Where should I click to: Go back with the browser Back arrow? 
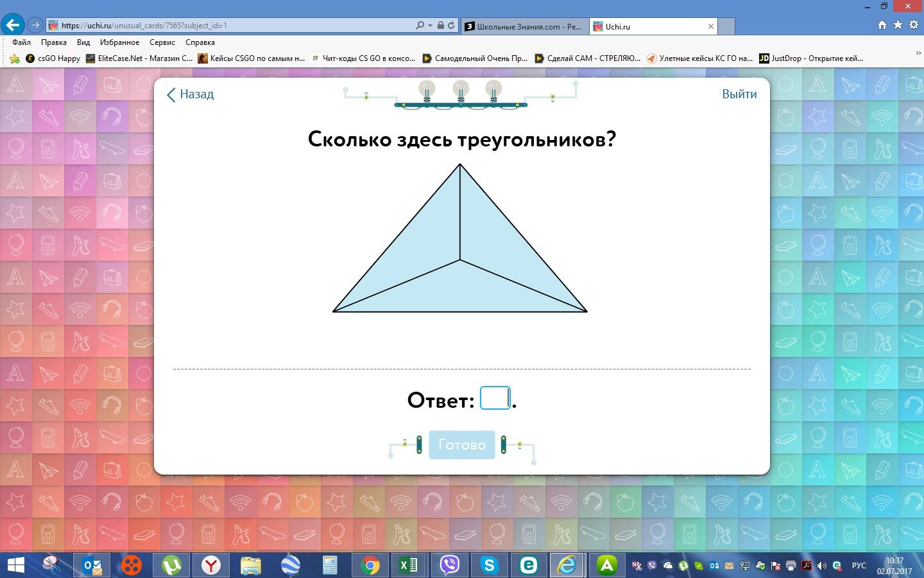12,25
